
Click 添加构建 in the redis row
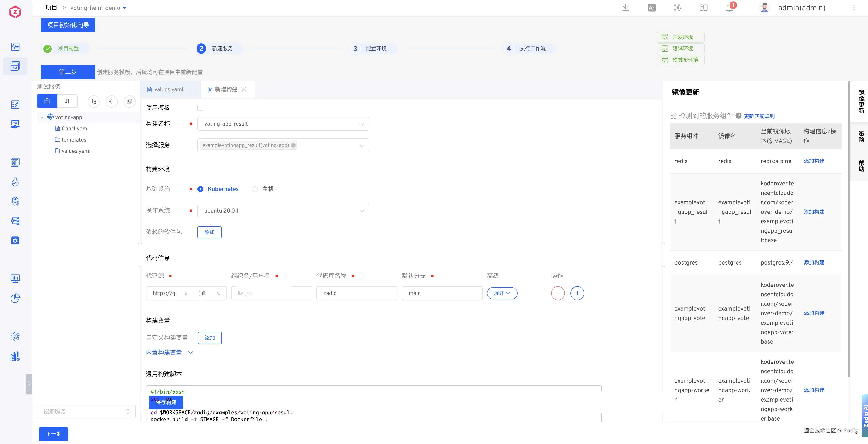click(814, 161)
